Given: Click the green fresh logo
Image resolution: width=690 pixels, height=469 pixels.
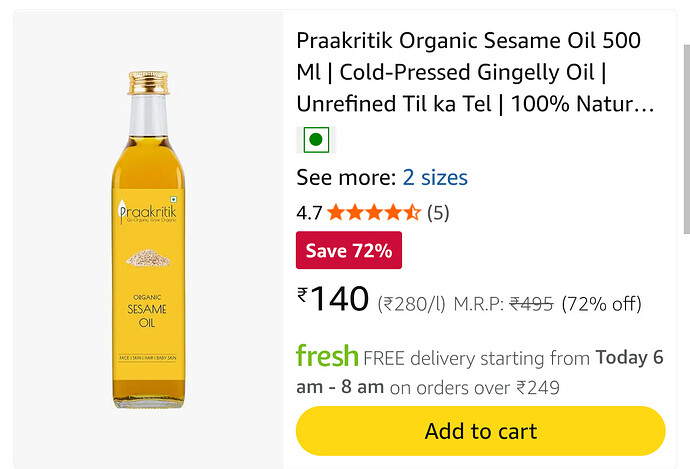Looking at the screenshot, I should click(327, 355).
